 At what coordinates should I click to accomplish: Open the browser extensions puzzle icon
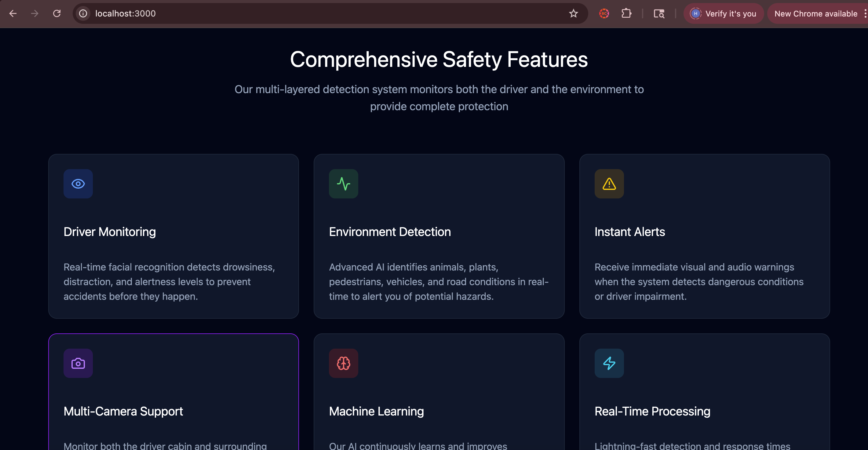pos(626,13)
